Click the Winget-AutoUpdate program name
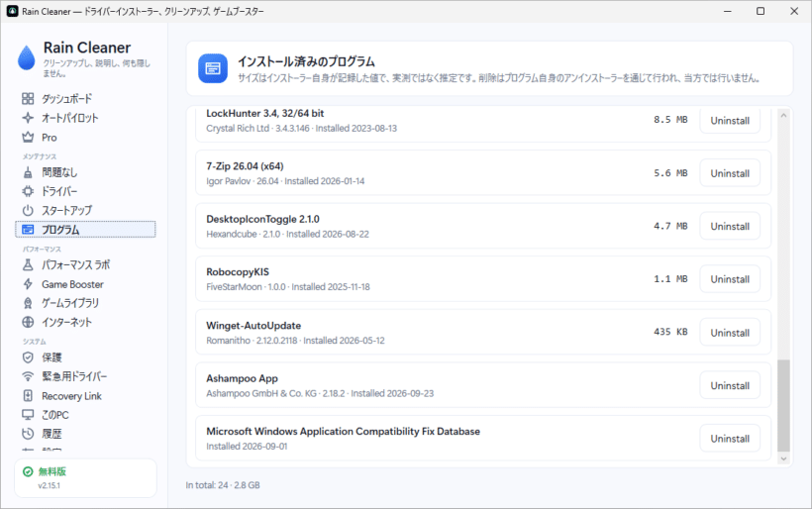Viewport: 812px width, 509px height. (x=254, y=326)
